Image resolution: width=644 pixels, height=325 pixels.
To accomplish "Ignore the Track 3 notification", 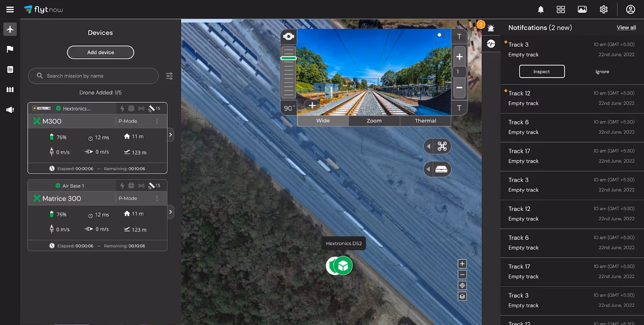I will [x=602, y=72].
